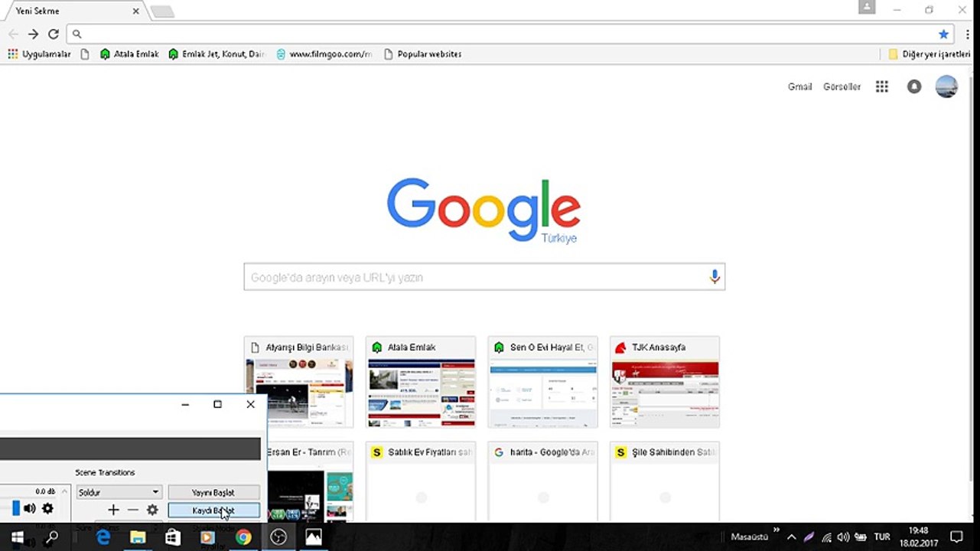Open Satılık Ev Fiyatları tile

421,482
